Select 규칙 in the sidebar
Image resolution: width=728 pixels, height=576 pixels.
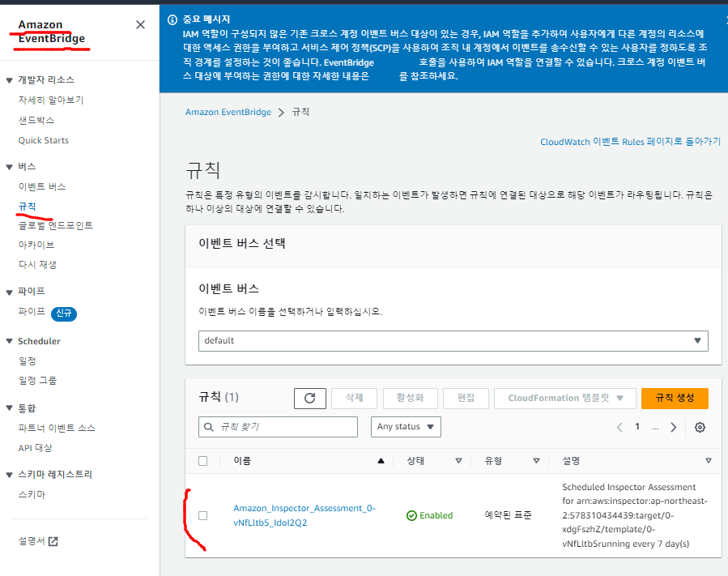pos(27,207)
